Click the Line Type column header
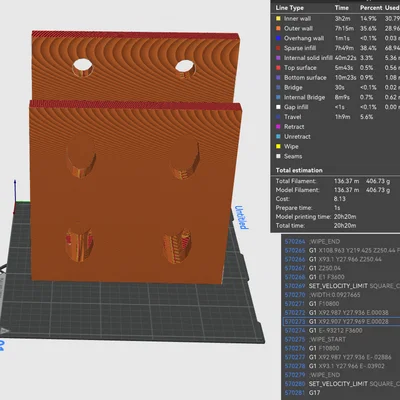Screen dimensions: 400x400 pos(290,8)
